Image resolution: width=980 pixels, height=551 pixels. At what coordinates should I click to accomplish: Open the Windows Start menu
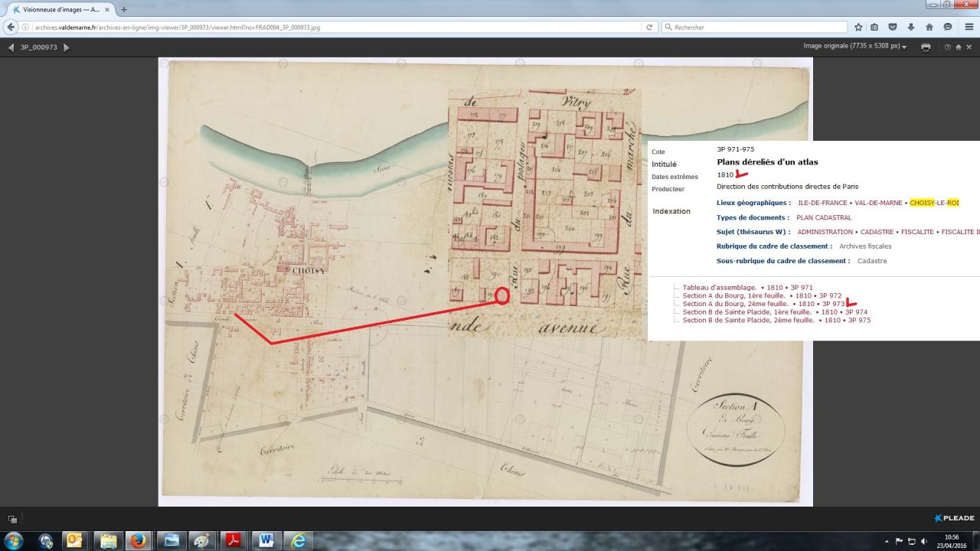[14, 540]
